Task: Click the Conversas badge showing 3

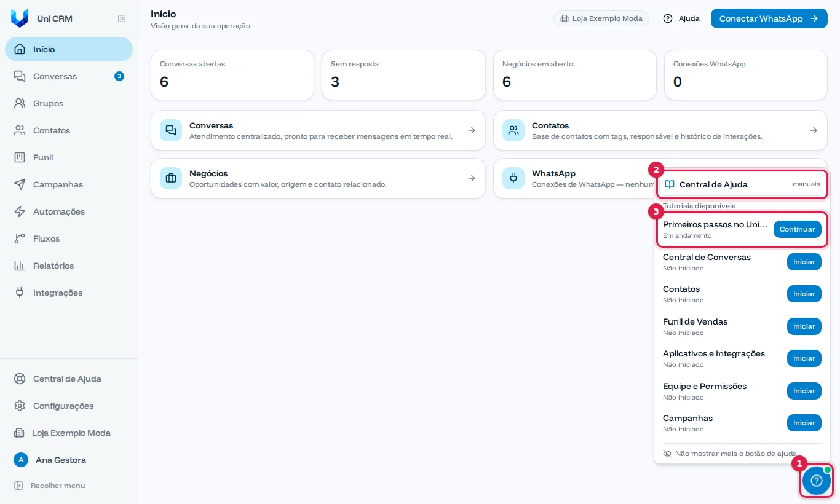Action: coord(119,76)
